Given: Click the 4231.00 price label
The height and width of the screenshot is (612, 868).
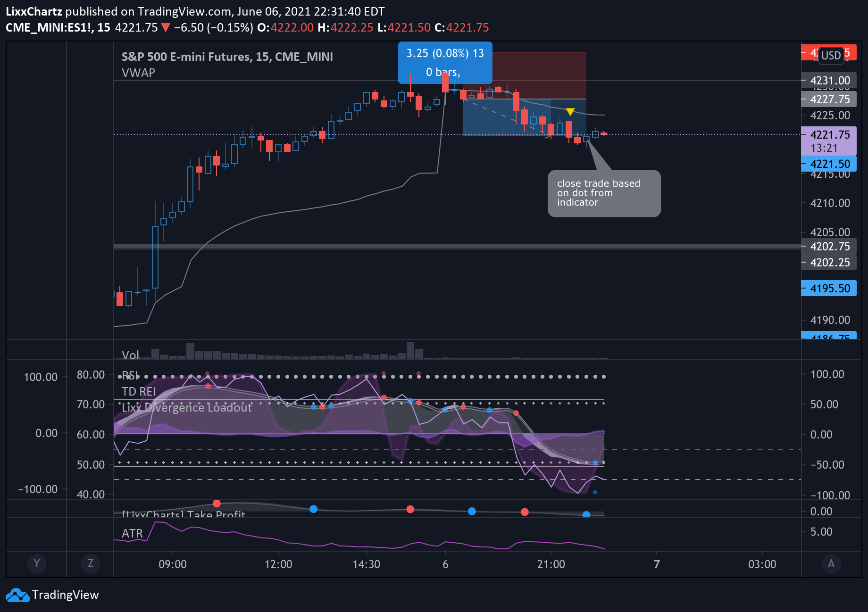Looking at the screenshot, I should coord(830,81).
